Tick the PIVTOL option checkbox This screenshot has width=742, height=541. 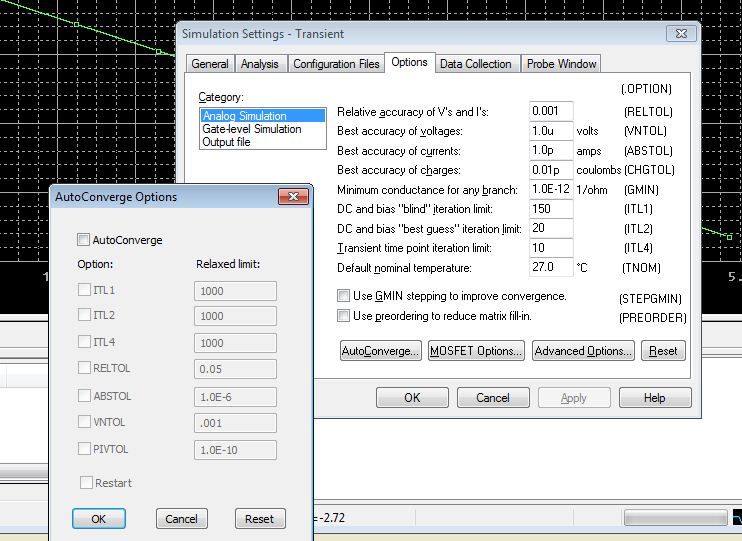coord(84,448)
